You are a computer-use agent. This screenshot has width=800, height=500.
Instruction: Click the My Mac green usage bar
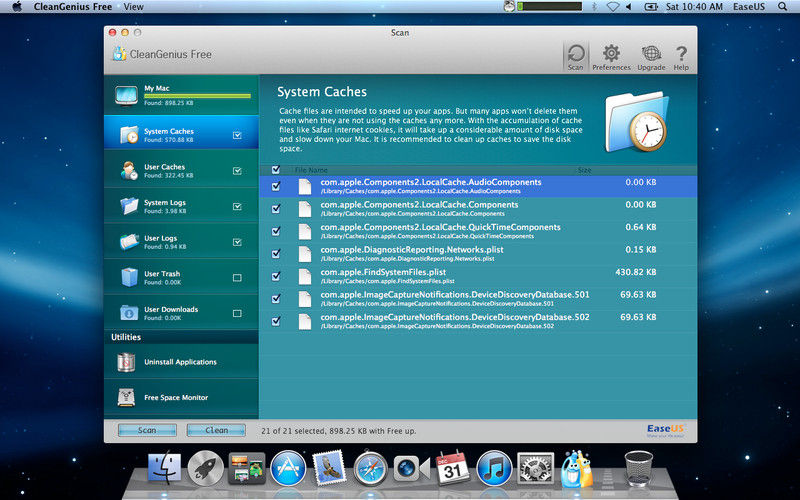pos(197,96)
